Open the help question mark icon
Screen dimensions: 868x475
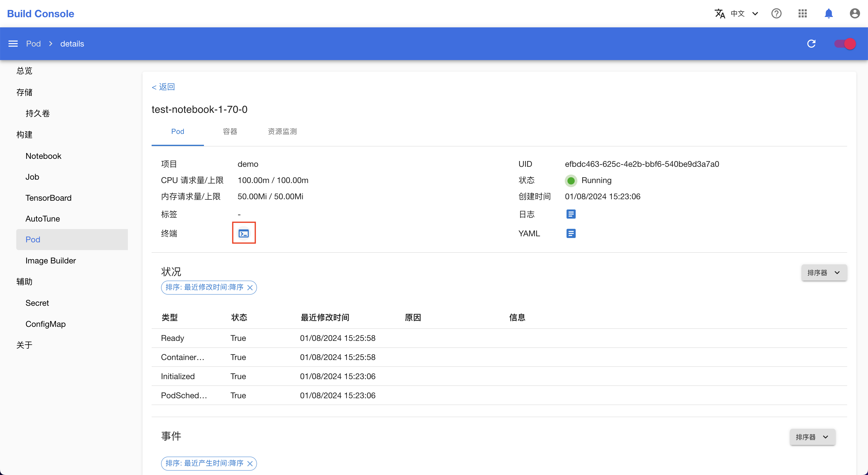click(776, 14)
